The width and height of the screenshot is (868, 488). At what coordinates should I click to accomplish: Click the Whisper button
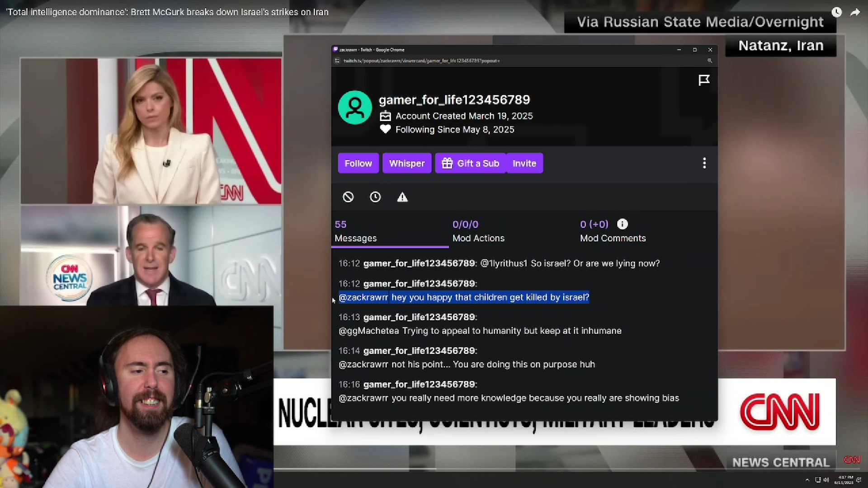407,163
